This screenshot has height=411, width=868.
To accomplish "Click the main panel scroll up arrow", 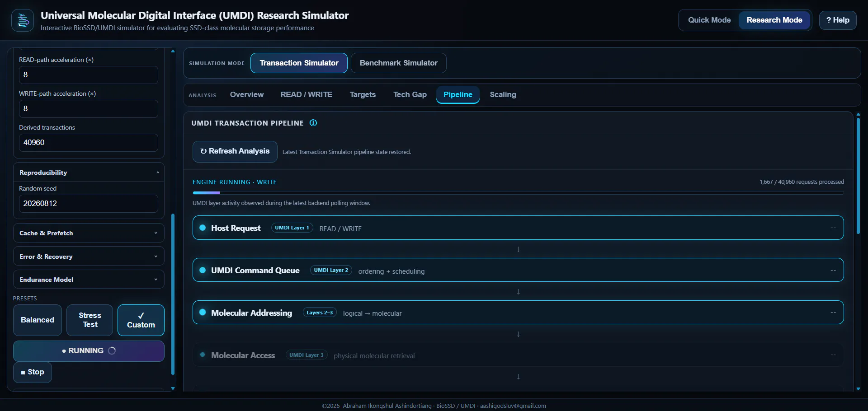I will pos(858,114).
